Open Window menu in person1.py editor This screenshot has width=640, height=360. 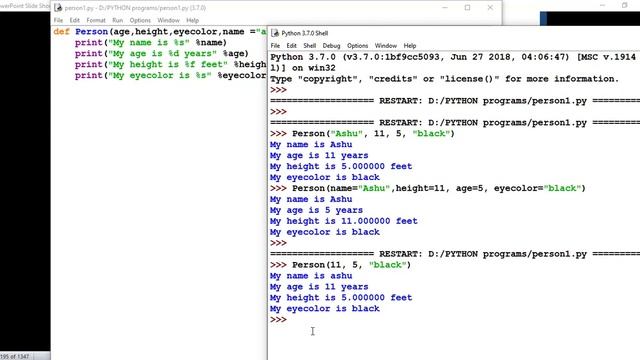click(168, 20)
